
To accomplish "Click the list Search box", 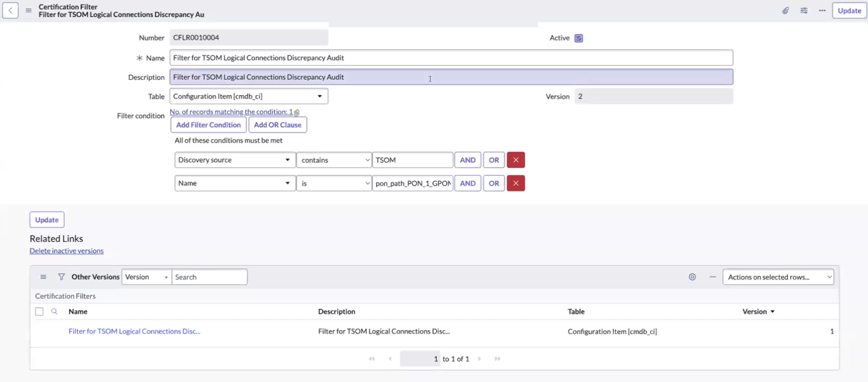I will pyautogui.click(x=210, y=277).
